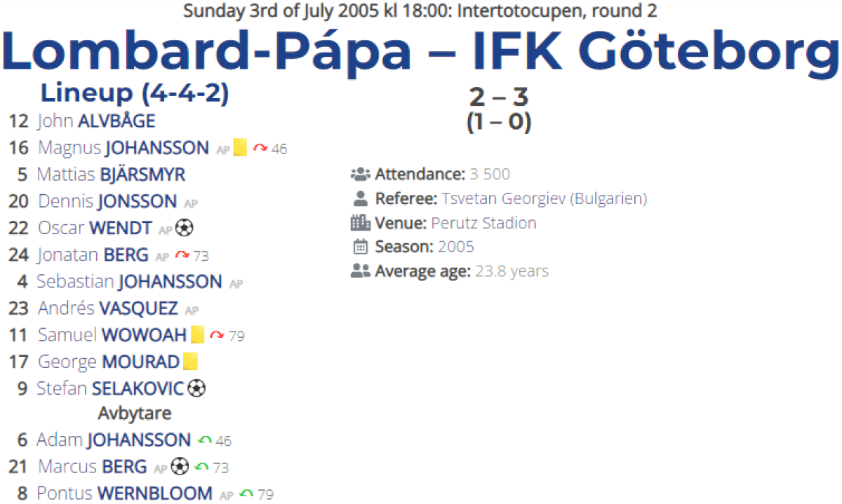The height and width of the screenshot is (504, 842).
Task: Click Adam Johansson's green substitution-in arrow
Action: point(205,440)
